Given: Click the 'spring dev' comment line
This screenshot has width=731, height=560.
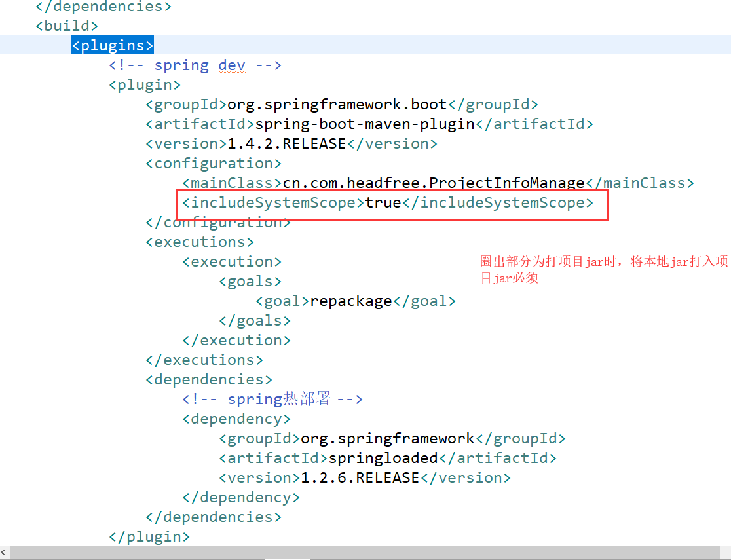Looking at the screenshot, I should point(195,65).
